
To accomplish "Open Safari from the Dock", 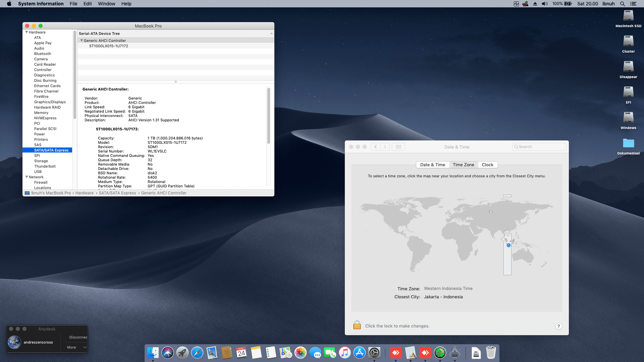I will click(x=197, y=353).
